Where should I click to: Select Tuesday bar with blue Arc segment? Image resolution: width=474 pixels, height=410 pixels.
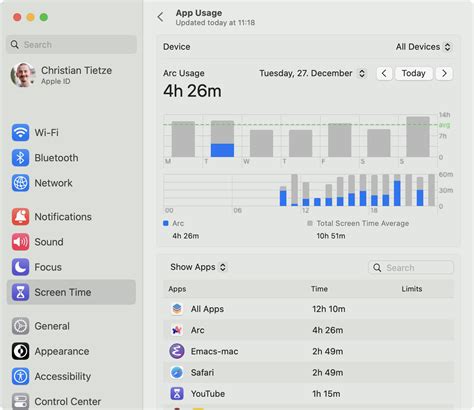(x=222, y=139)
